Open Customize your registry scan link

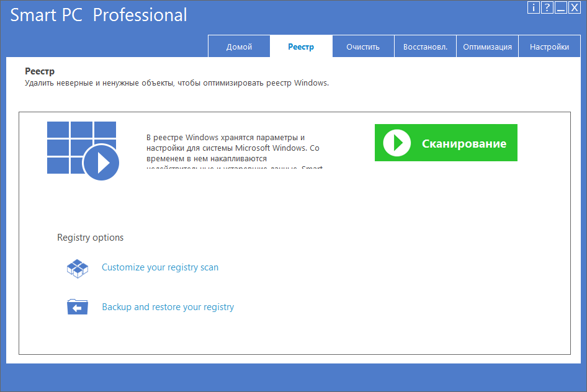click(x=160, y=267)
